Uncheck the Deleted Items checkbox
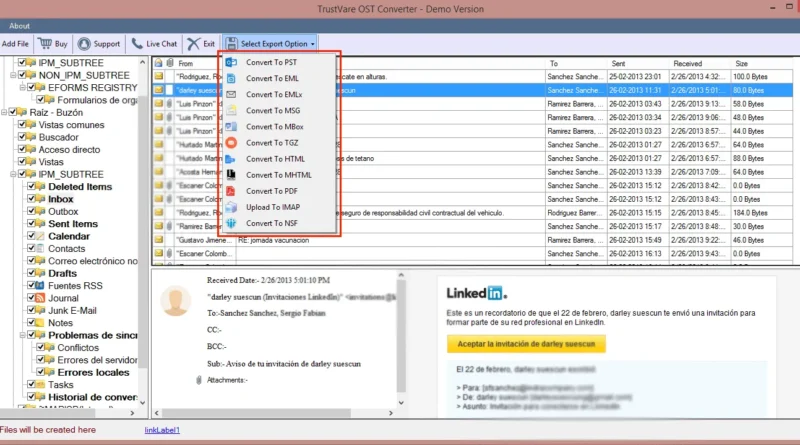This screenshot has width=800, height=445. pyautogui.click(x=32, y=187)
